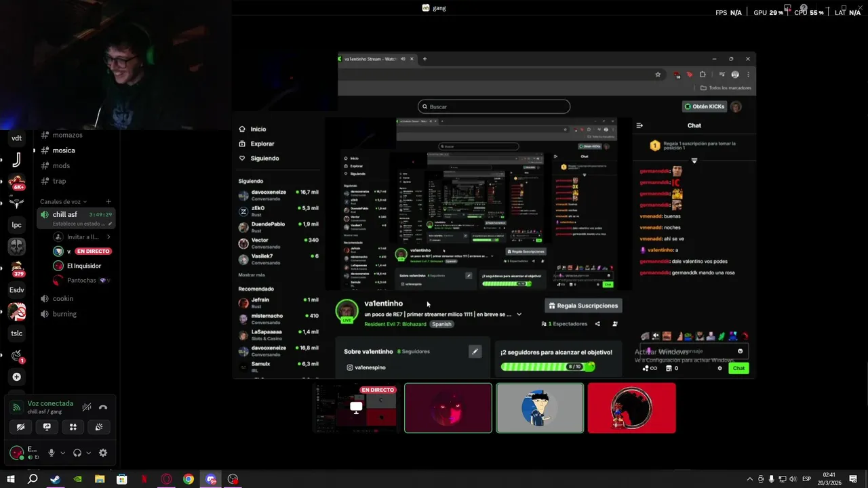
Task: Open the zEkO channel in Siguiendo list
Action: [278, 211]
